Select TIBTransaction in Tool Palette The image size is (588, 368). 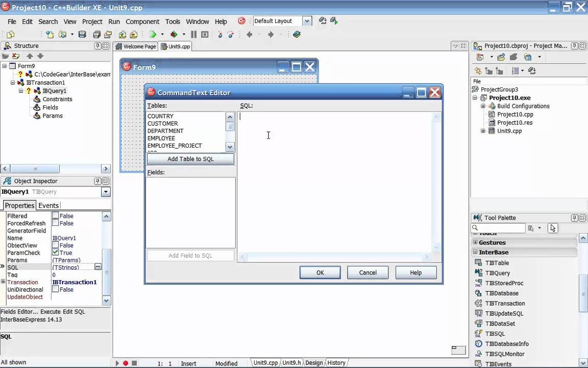coord(505,304)
